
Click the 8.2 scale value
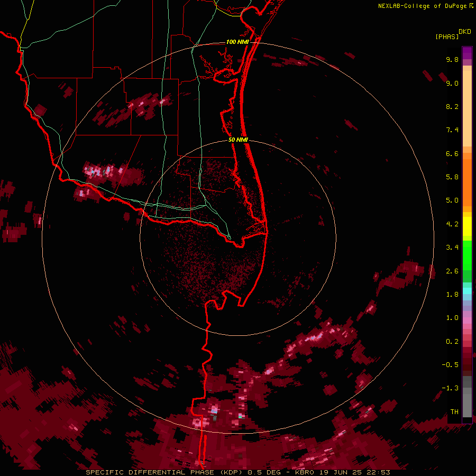[452, 106]
